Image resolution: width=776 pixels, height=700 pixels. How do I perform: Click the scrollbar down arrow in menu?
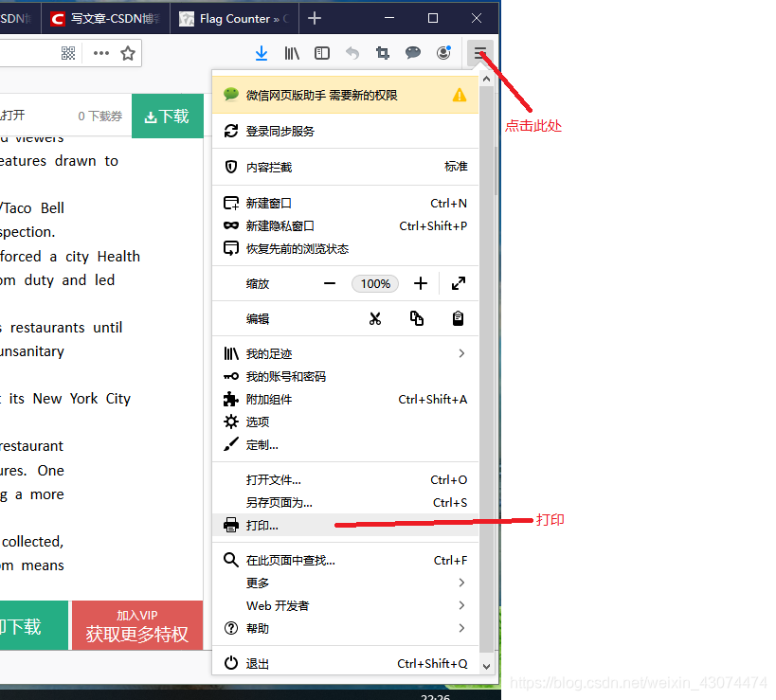pyautogui.click(x=486, y=666)
